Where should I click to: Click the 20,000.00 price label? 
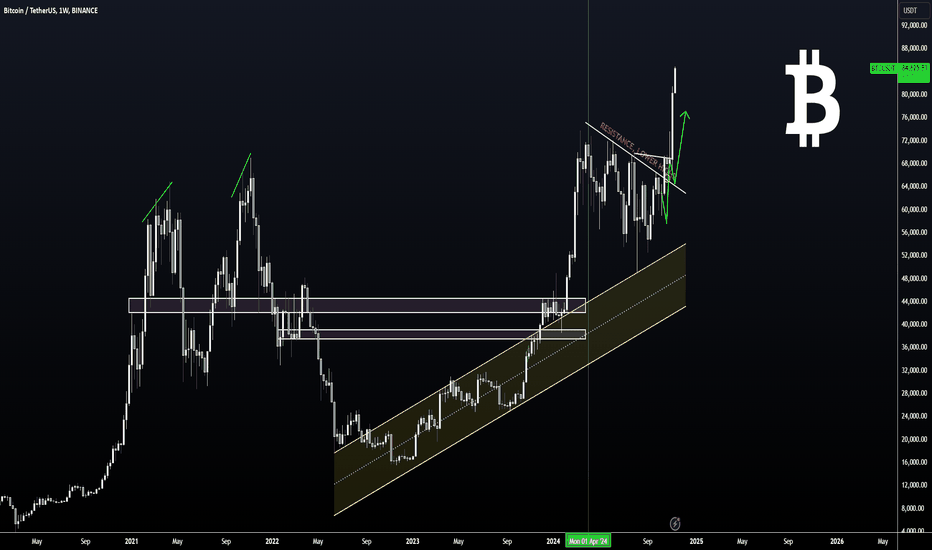click(914, 439)
